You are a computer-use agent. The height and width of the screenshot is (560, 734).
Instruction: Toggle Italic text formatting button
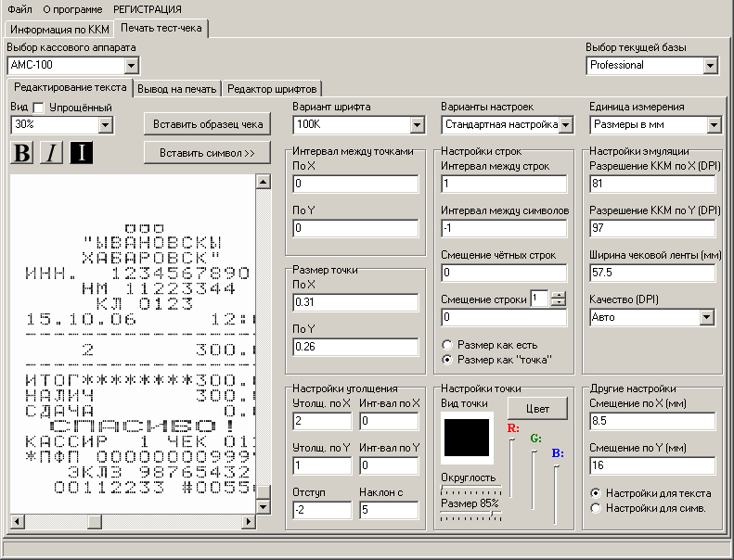(x=51, y=153)
